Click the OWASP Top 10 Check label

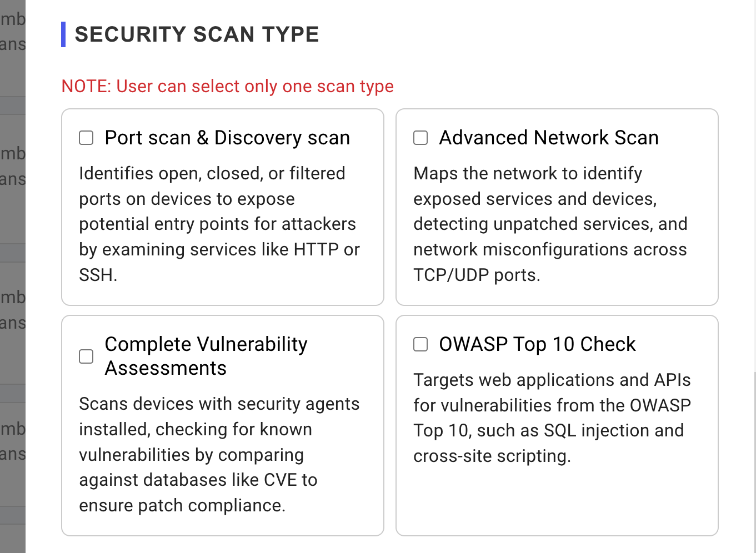point(537,344)
